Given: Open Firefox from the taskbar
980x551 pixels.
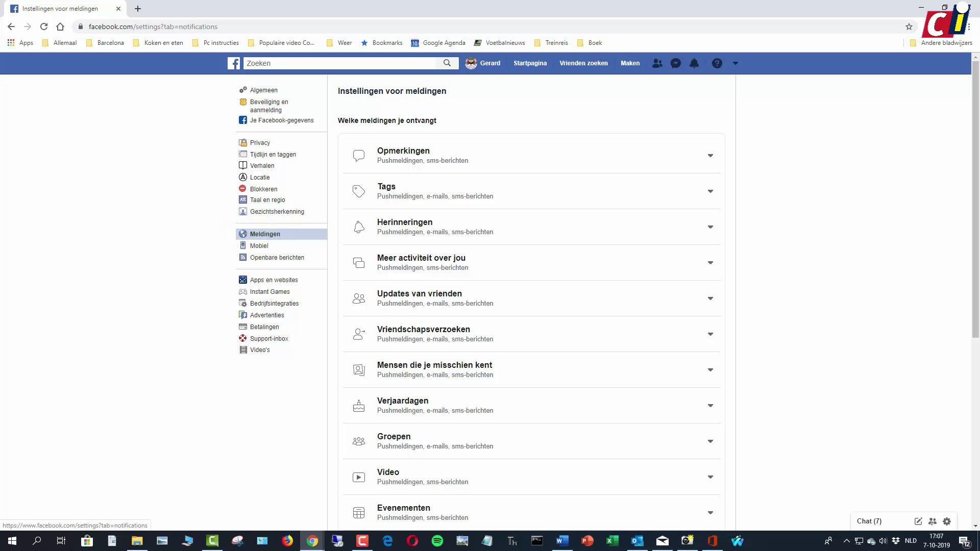Looking at the screenshot, I should (x=287, y=541).
